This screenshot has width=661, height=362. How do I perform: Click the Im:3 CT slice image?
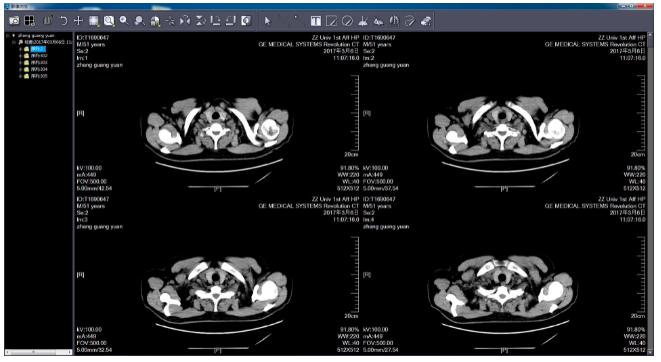pyautogui.click(x=218, y=275)
